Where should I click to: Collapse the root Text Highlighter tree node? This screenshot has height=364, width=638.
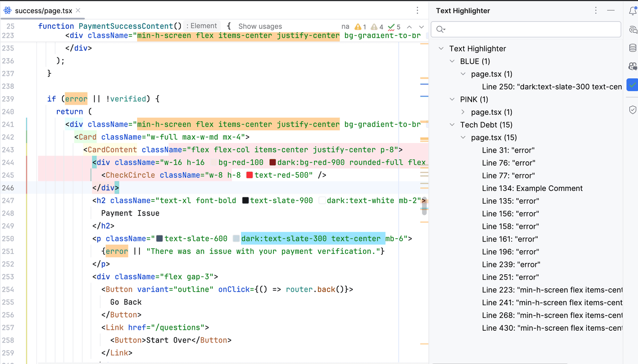coord(441,49)
